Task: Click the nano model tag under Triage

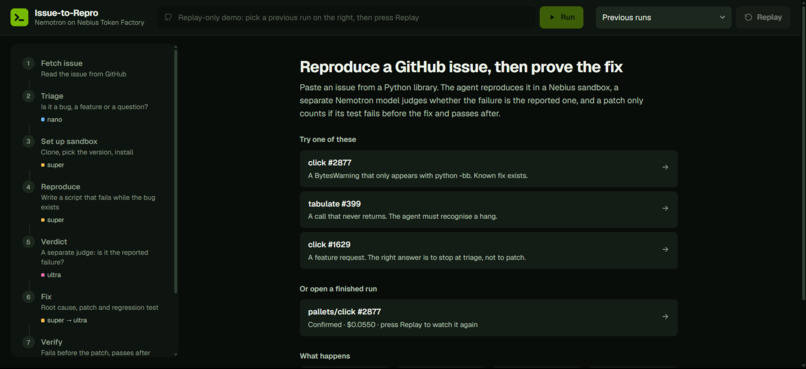Action: point(51,119)
